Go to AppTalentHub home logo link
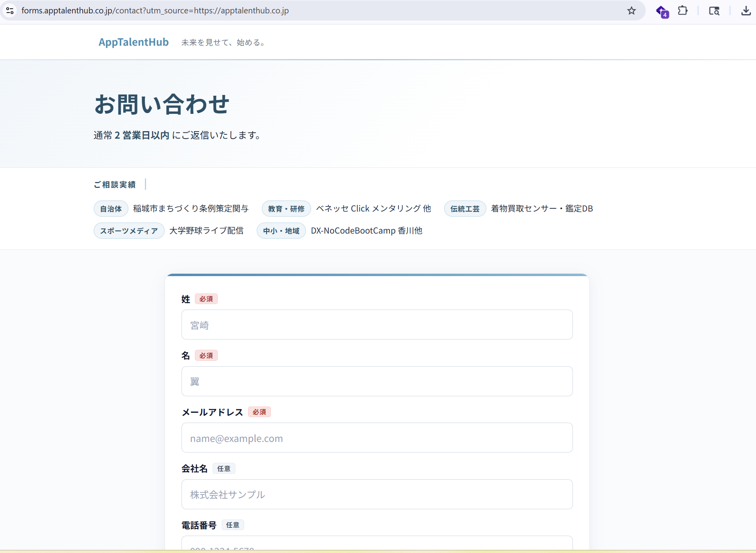Image resolution: width=756 pixels, height=553 pixels. click(133, 42)
